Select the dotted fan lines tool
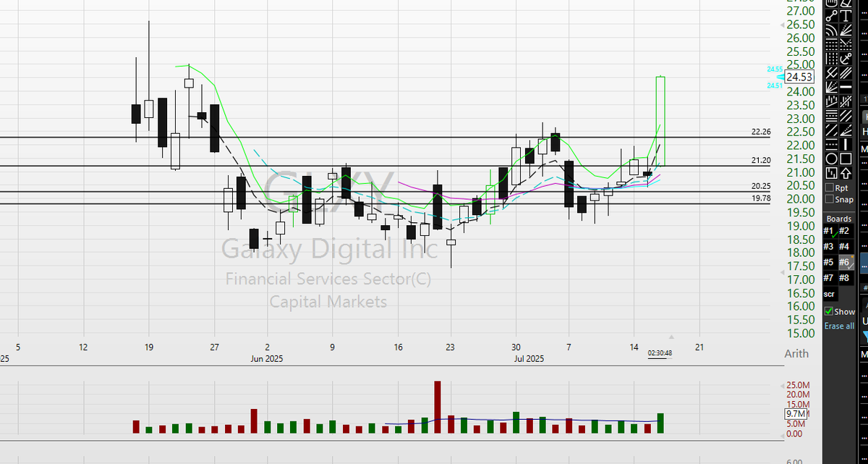 click(846, 30)
